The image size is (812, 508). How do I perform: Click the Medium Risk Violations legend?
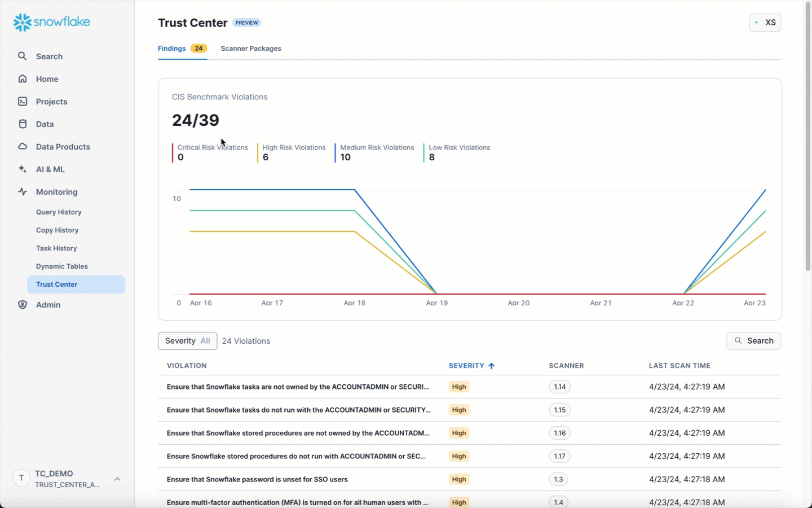(x=377, y=152)
